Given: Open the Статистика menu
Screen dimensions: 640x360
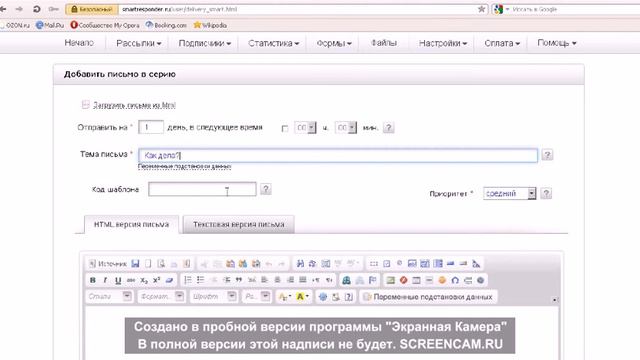Looking at the screenshot, I should pos(274,43).
